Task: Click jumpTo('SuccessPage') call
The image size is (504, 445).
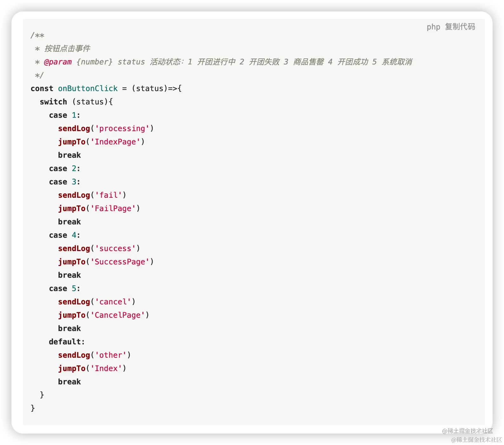Action: [106, 262]
